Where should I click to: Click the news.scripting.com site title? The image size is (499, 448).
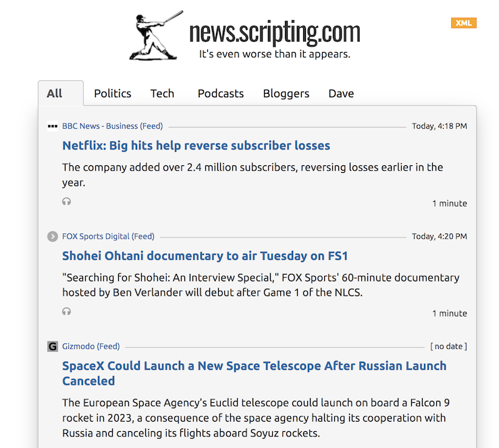click(275, 32)
